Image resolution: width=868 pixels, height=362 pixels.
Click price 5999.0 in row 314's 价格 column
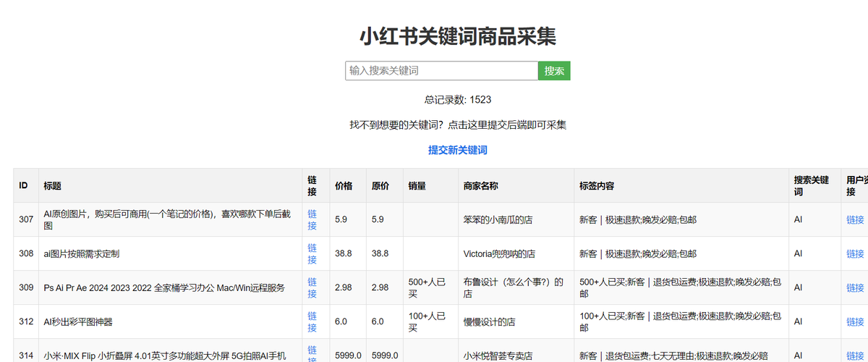348,355
